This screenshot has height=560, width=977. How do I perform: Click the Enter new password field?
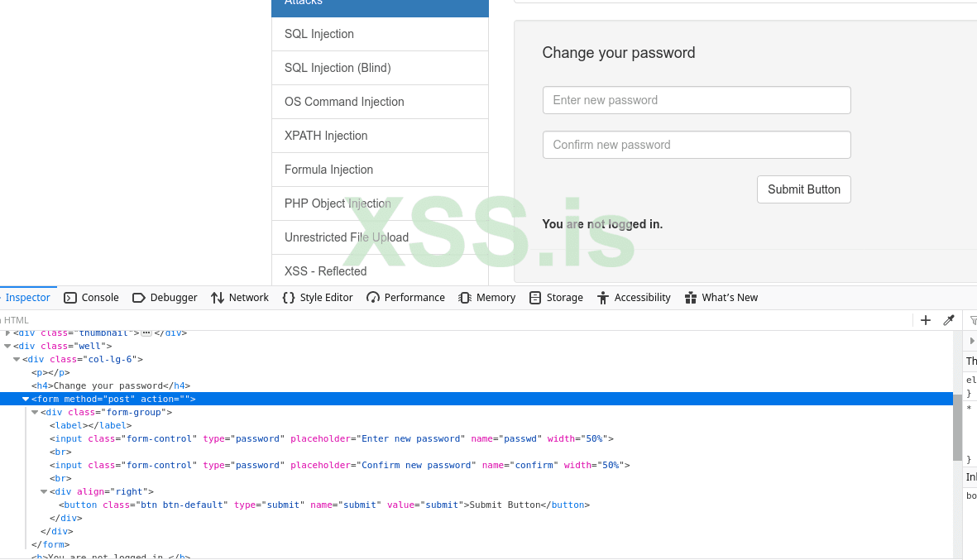(696, 100)
